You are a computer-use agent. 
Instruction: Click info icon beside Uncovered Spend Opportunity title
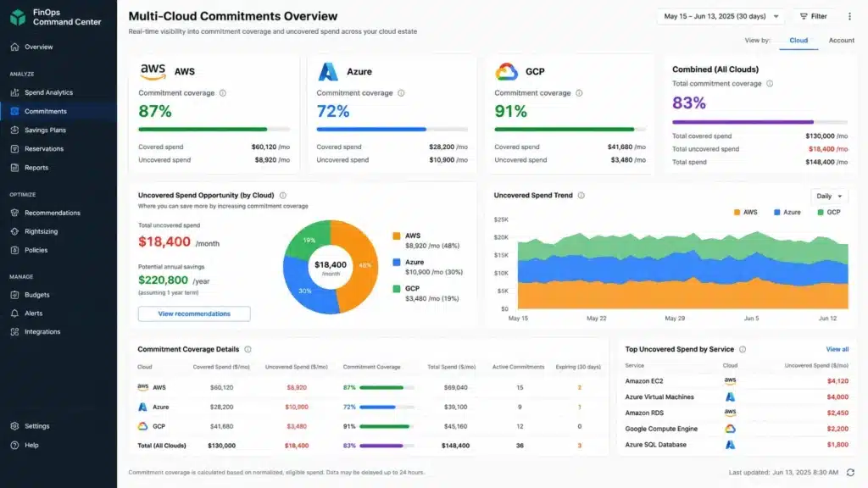tap(283, 196)
